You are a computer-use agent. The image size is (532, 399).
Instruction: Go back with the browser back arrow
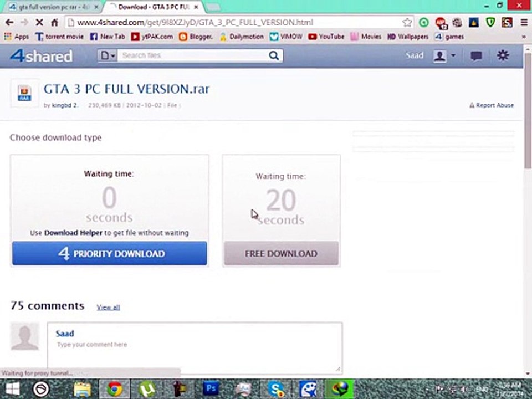(x=9, y=23)
